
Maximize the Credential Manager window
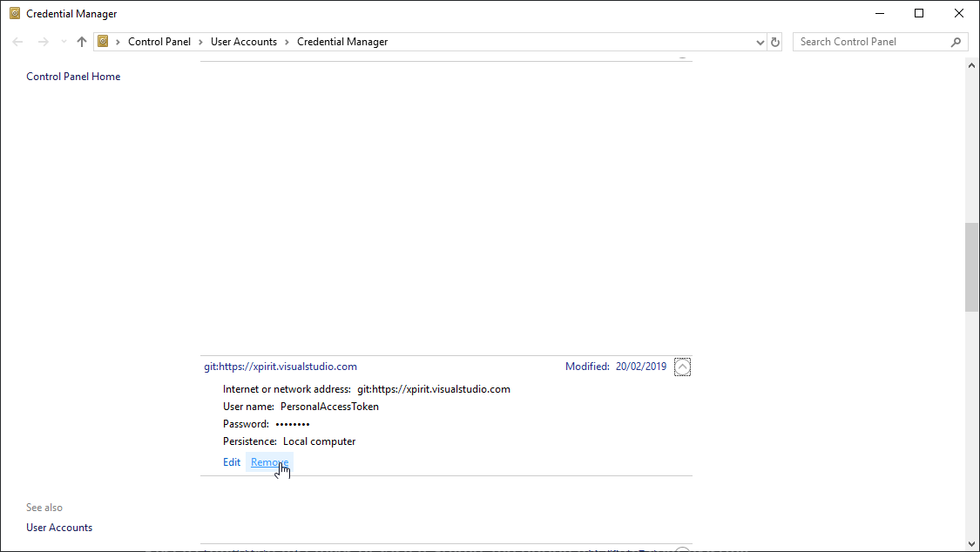point(919,13)
